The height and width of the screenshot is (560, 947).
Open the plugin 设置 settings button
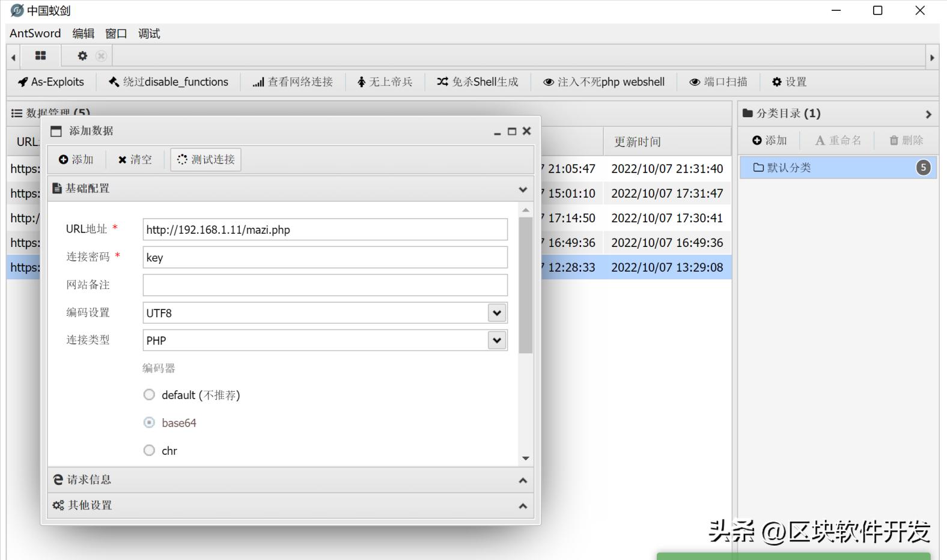(x=789, y=82)
